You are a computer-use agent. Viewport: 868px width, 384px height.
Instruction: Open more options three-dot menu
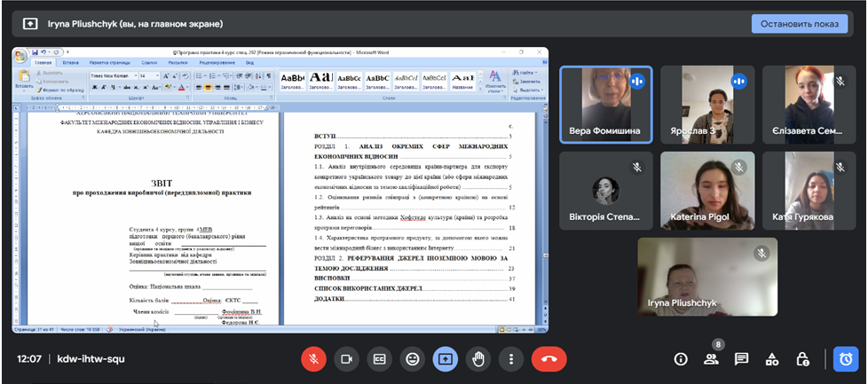pyautogui.click(x=511, y=359)
